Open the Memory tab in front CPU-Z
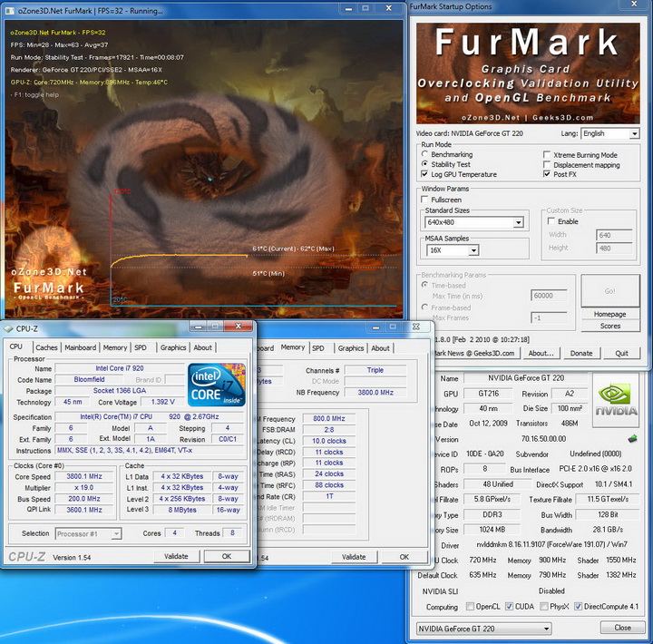 tap(115, 347)
